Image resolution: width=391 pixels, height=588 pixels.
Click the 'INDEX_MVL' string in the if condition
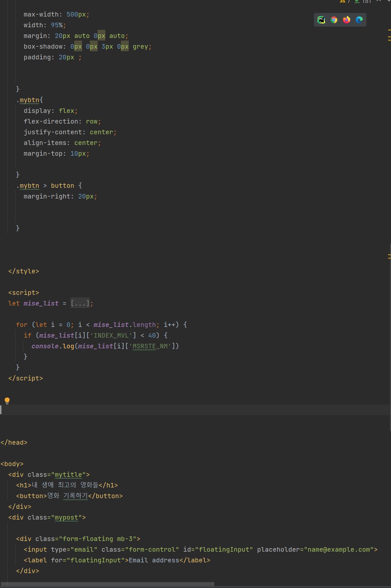[x=111, y=335]
